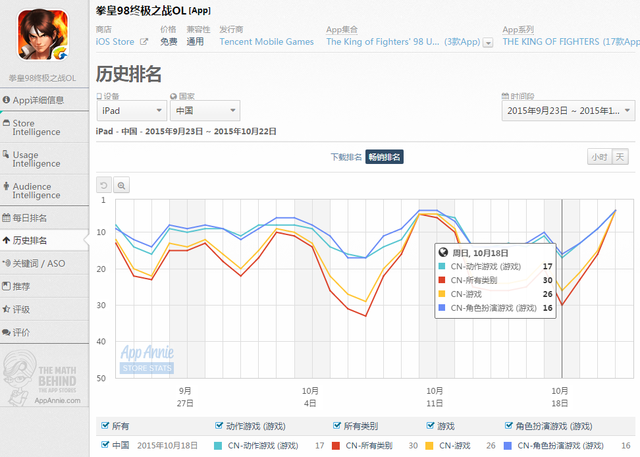The height and width of the screenshot is (457, 640).
Task: Toggle the 动作游戏 (游戏) checkbox
Action: coord(219,426)
